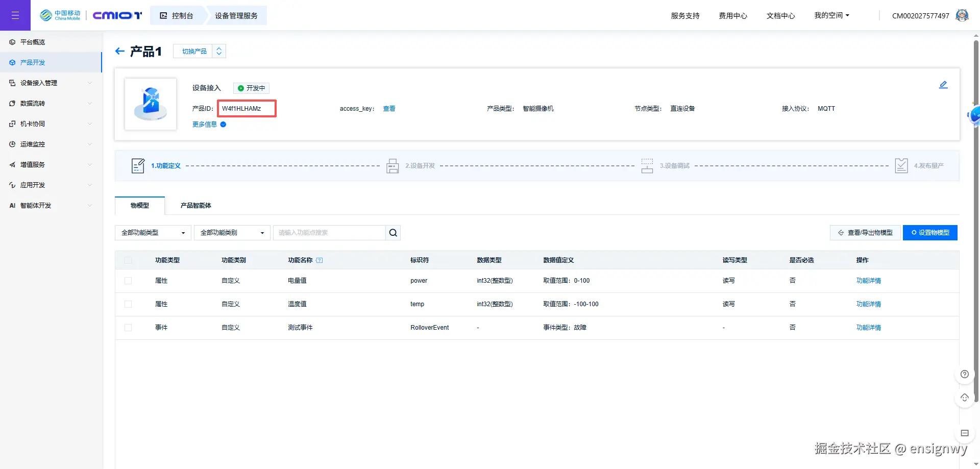980x469 pixels.
Task: Switch to the 产品智能体 tab
Action: tap(196, 206)
